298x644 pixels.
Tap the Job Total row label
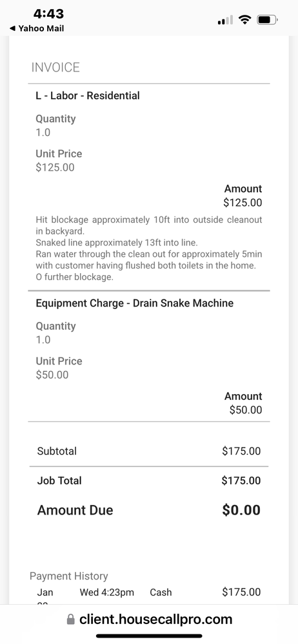(x=59, y=480)
